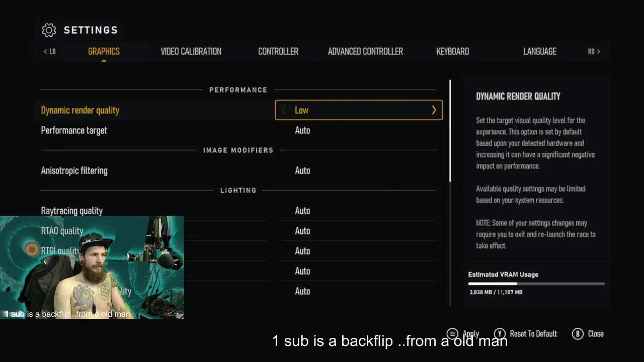Select the Dynamic render quality row label

pyautogui.click(x=80, y=110)
